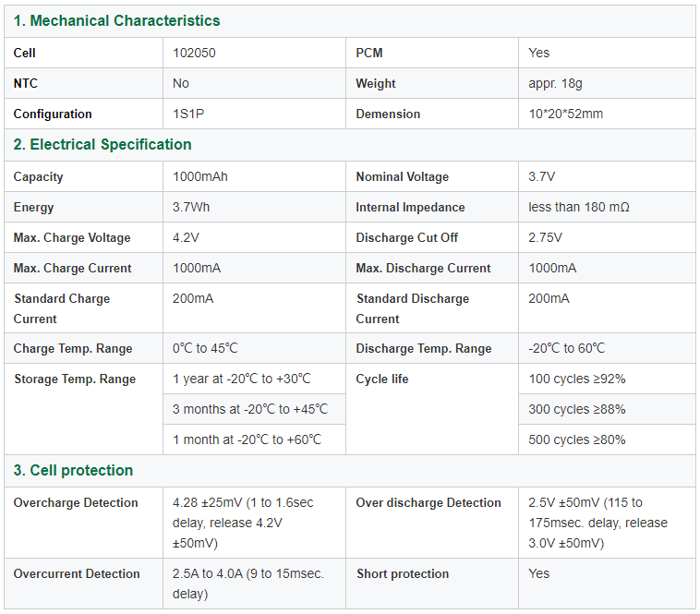Select the cell model value 102050

[194, 53]
